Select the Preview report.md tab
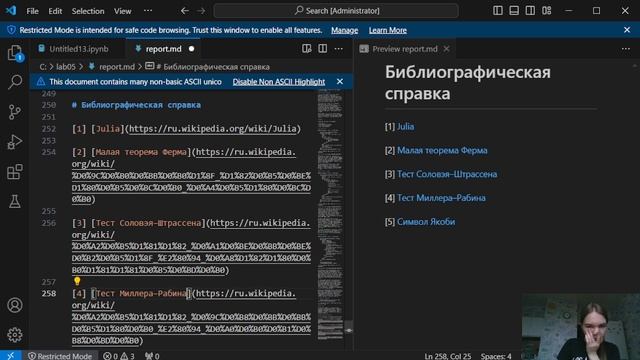Viewport: 640px width, 360px height. point(404,49)
